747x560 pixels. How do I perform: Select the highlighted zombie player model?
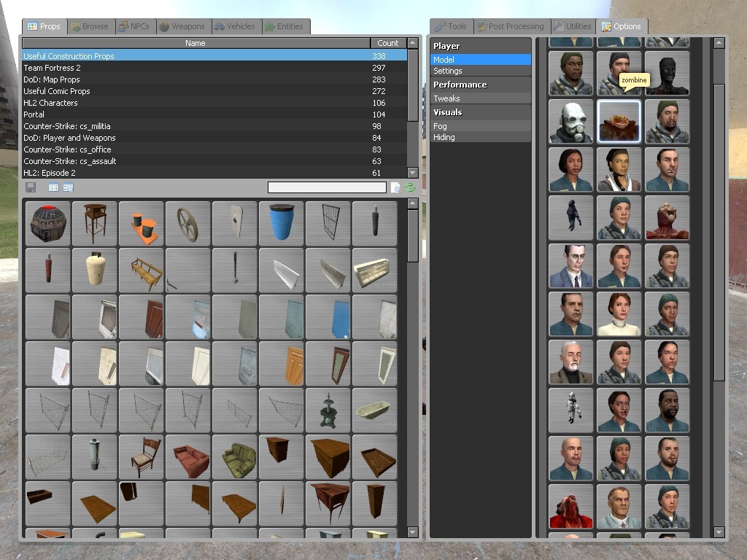619,122
